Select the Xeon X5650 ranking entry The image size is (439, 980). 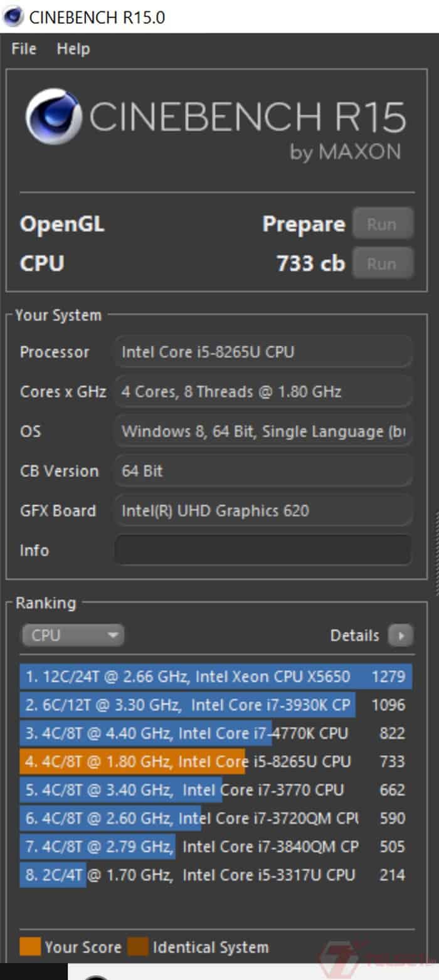click(215, 677)
